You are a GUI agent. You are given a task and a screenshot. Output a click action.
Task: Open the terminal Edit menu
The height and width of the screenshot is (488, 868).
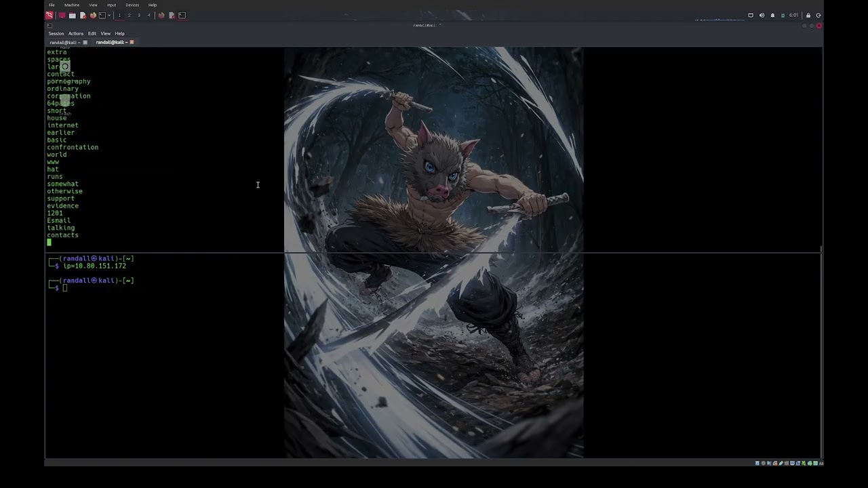92,33
